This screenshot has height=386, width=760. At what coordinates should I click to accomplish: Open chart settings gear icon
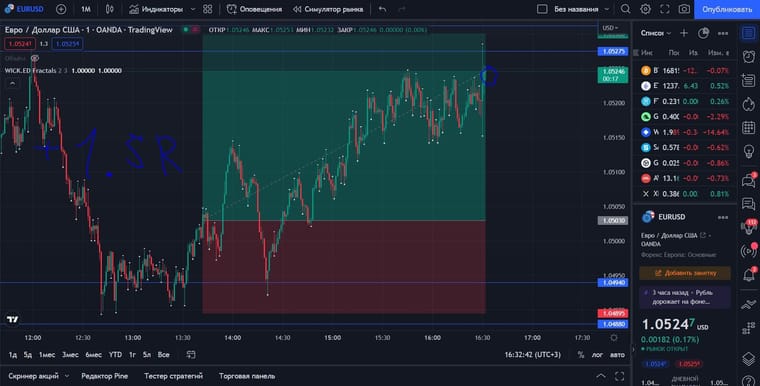645,9
